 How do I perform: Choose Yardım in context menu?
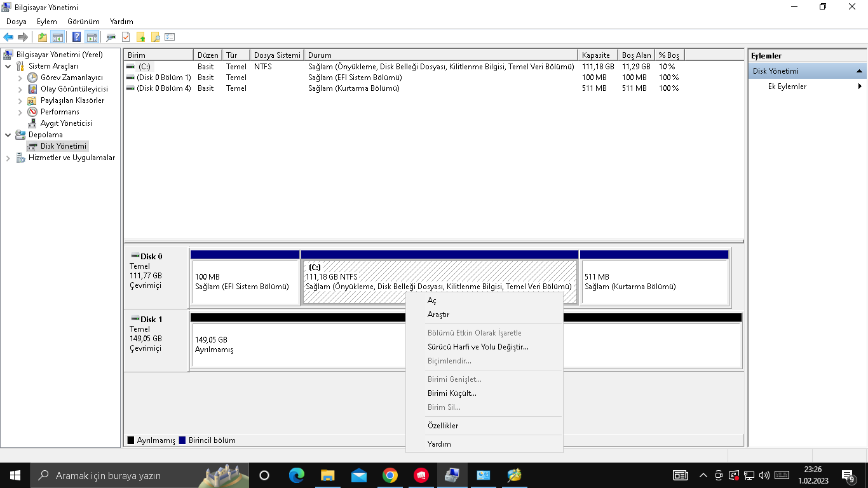(x=484, y=444)
